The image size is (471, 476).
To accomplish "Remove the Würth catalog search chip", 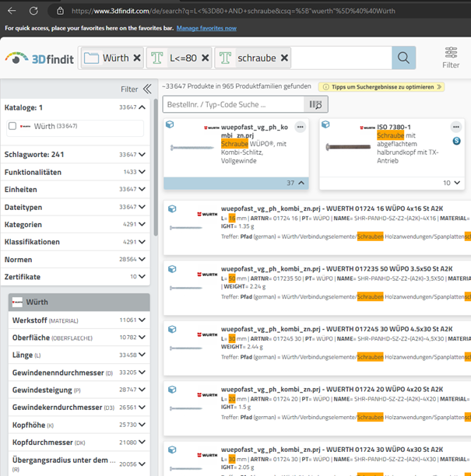I will point(137,58).
